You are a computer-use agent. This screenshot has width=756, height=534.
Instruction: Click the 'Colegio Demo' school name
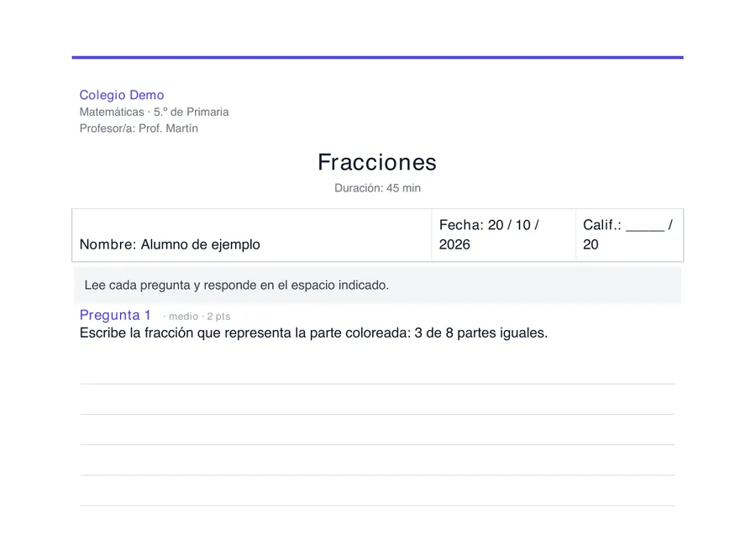tap(122, 95)
